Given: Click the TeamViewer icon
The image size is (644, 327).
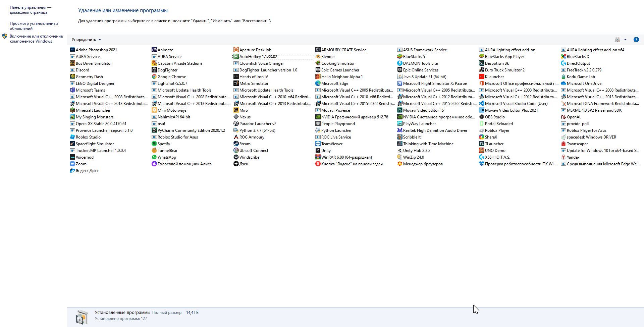Looking at the screenshot, I should point(318,144).
